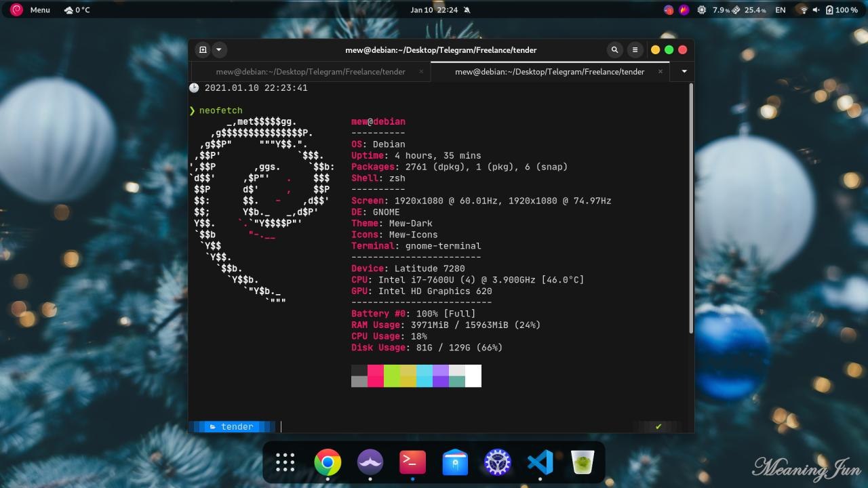The image size is (868, 488).
Task: Click the tender folder prompt segment
Action: [232, 426]
